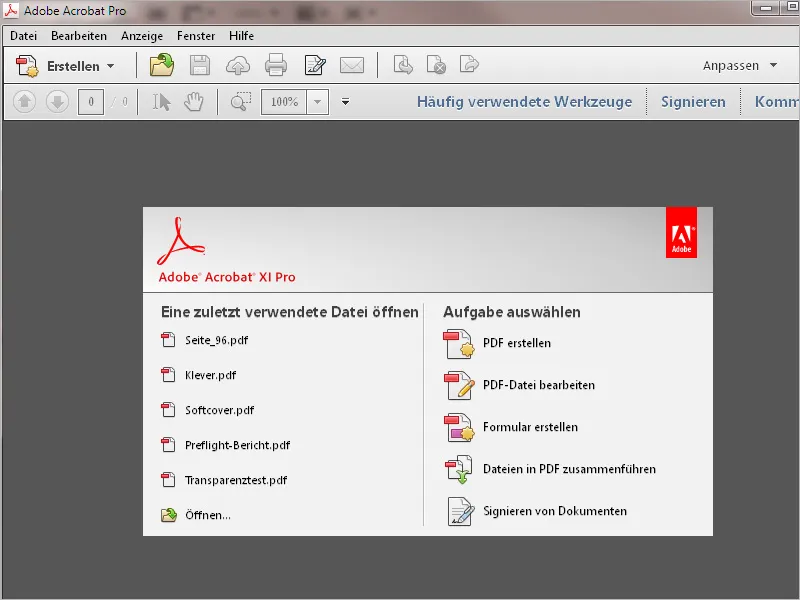This screenshot has height=600, width=800.
Task: Click the PDF erstellen task icon
Action: coord(459,344)
